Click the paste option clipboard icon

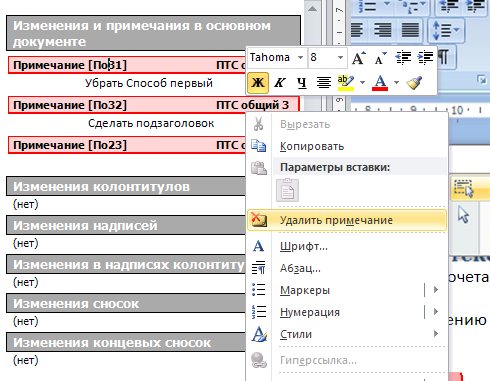click(x=287, y=190)
